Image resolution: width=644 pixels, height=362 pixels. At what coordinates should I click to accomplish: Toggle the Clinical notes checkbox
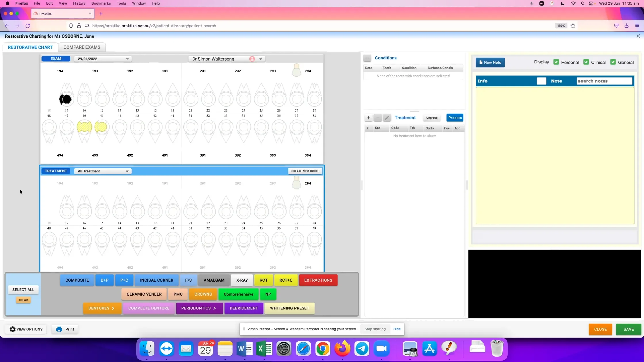586,62
